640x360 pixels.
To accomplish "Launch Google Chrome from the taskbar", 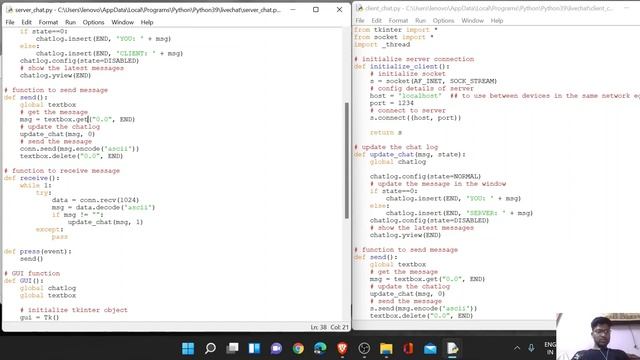I will point(298,348).
